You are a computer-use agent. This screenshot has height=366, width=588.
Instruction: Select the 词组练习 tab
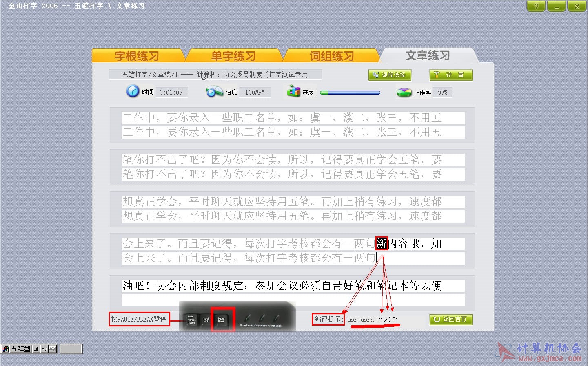click(331, 56)
